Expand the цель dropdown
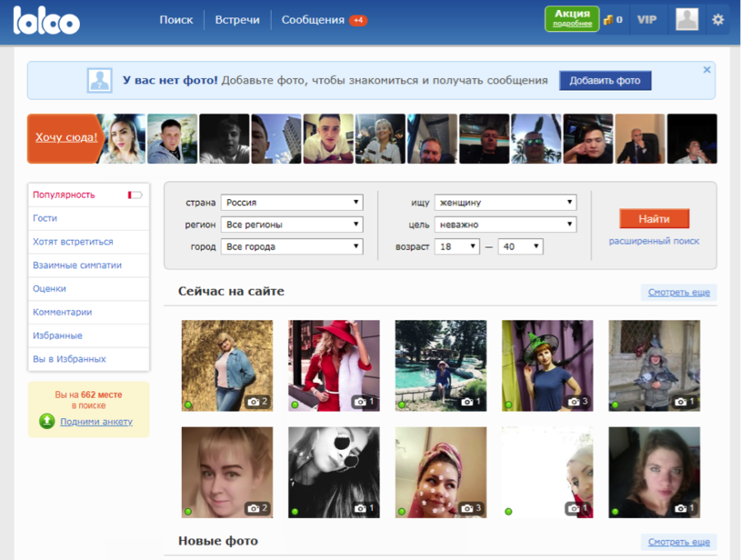Viewport: 741px width, 560px height. pyautogui.click(x=506, y=225)
